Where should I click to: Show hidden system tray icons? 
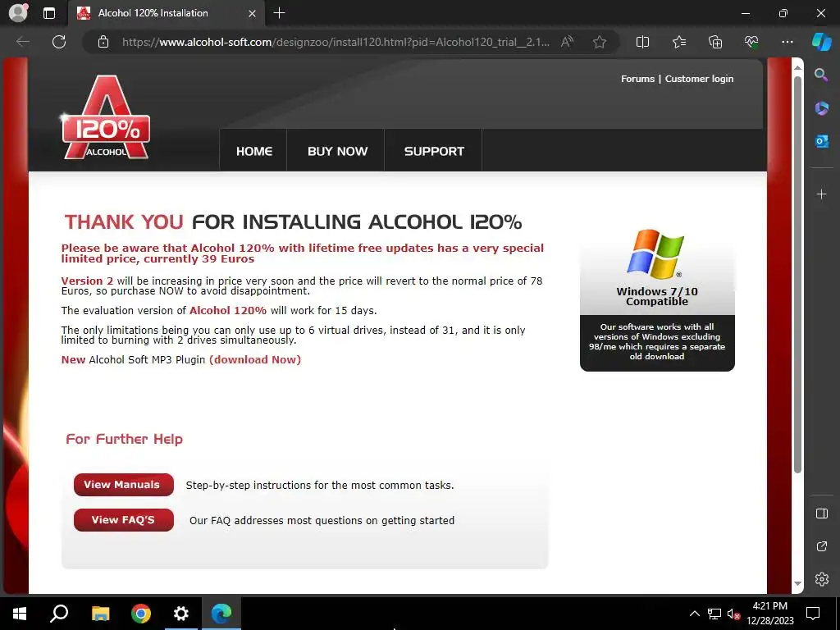point(694,614)
